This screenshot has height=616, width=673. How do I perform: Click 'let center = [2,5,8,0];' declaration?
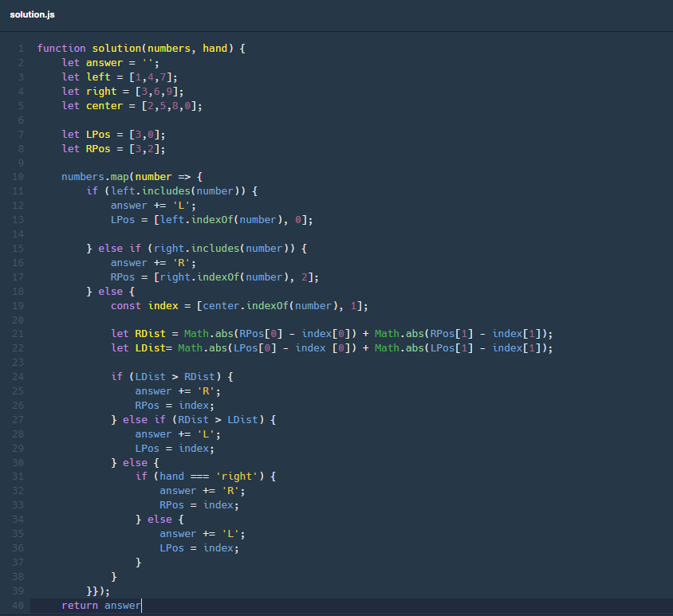point(132,105)
